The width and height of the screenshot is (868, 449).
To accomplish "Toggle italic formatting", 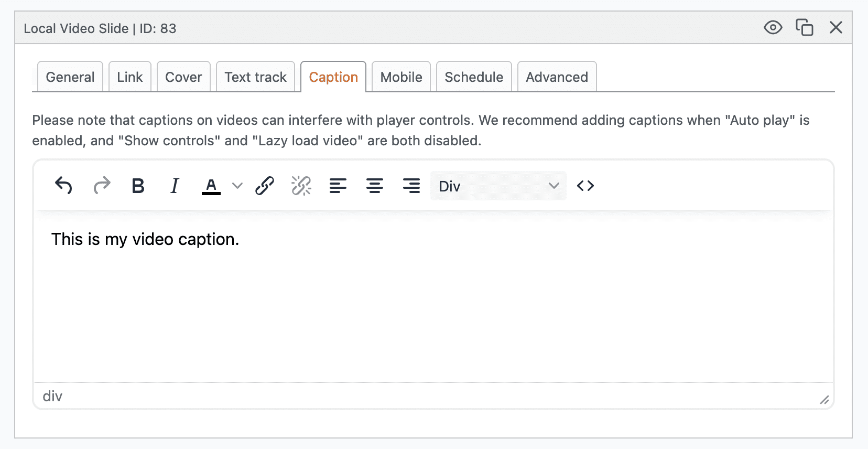I will point(175,186).
